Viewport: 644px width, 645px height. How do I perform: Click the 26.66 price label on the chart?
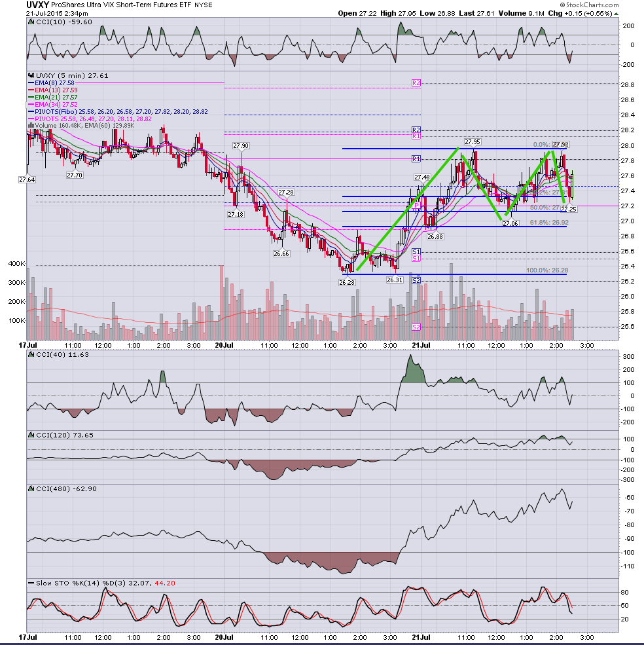[281, 254]
